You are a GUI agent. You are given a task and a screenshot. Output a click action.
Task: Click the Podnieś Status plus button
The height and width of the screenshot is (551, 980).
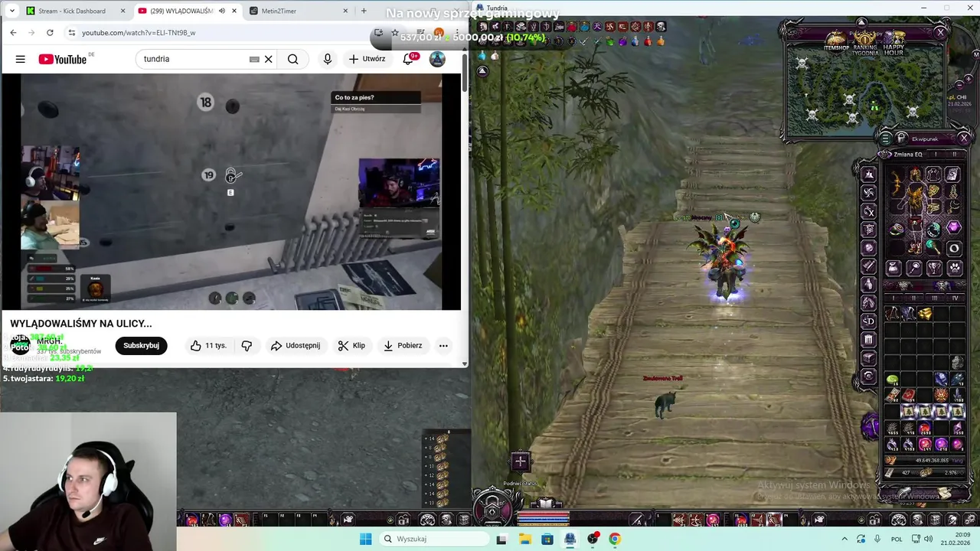(x=520, y=461)
